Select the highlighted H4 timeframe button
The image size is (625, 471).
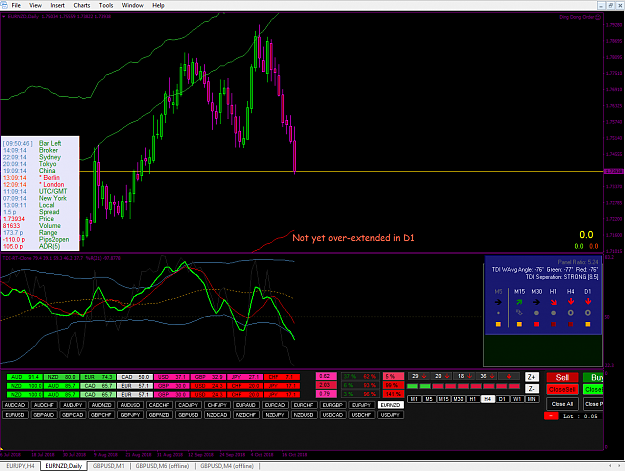pos(487,399)
